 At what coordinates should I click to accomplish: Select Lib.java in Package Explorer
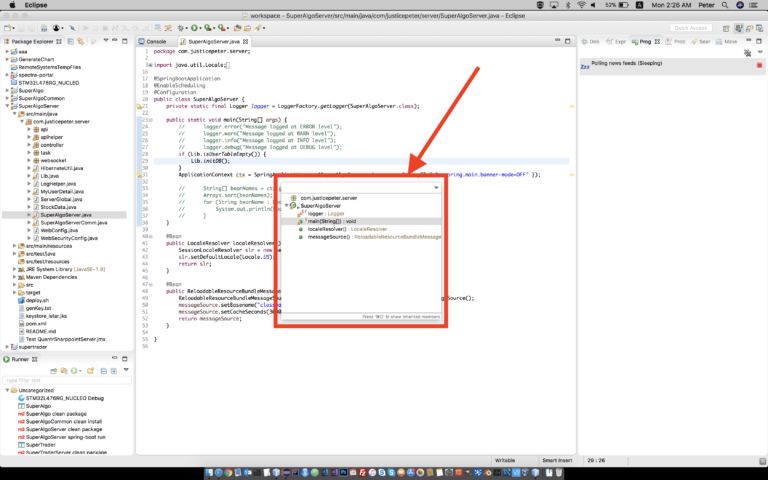[49, 176]
